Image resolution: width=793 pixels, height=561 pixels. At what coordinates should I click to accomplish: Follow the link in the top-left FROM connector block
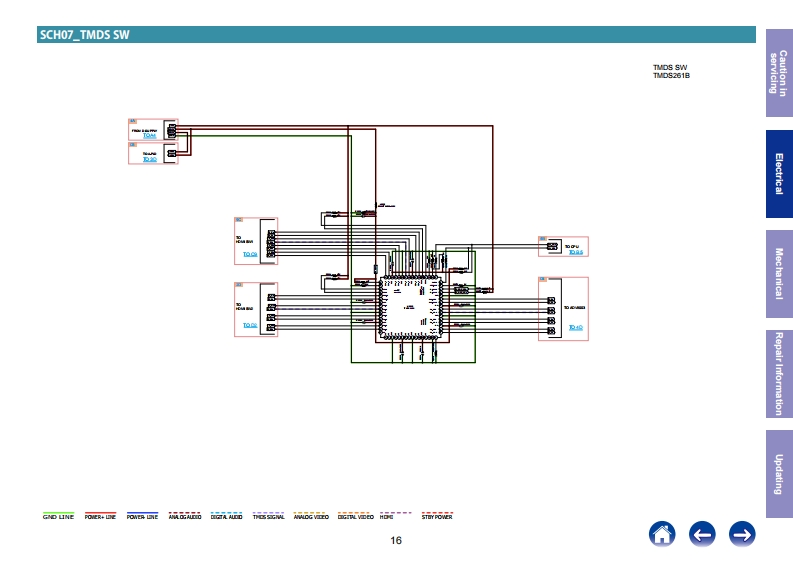[x=149, y=135]
